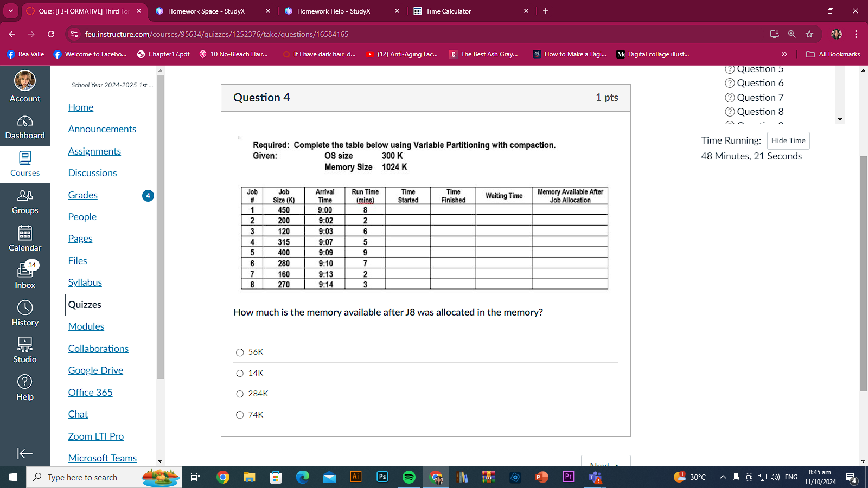Open Premiere Pro from the taskbar
Image resolution: width=868 pixels, height=488 pixels.
tap(569, 477)
